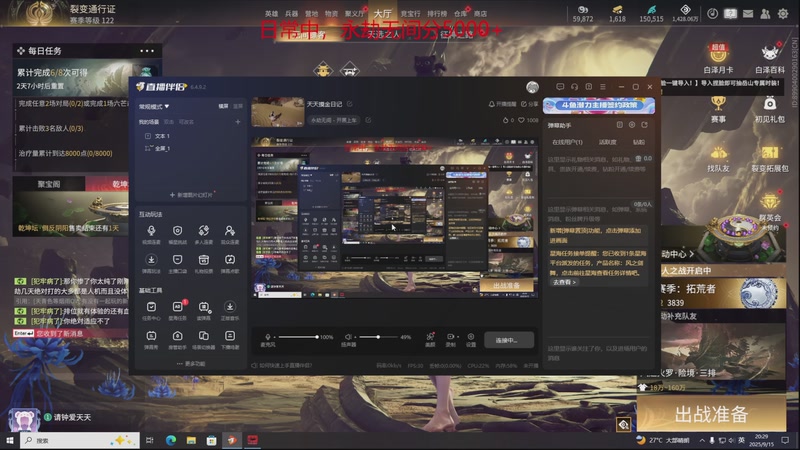The image size is (800, 450).
Task: Mute the microphone icon above 麦克风
Action: pos(268,337)
